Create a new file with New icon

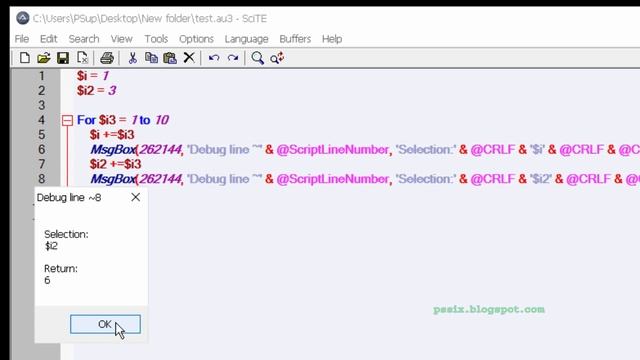[x=24, y=58]
